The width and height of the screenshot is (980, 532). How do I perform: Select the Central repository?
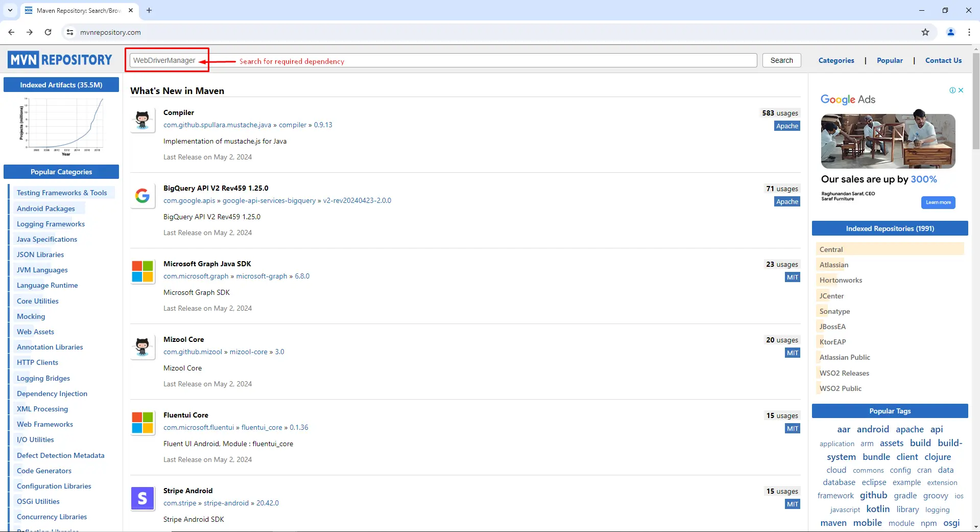pos(831,249)
